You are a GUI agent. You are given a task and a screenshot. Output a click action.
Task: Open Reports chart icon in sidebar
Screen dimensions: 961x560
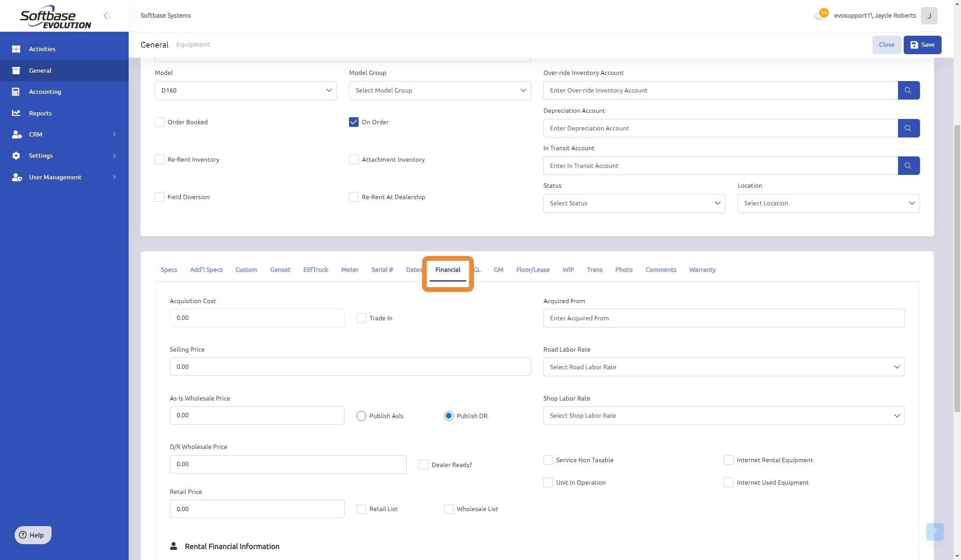tap(16, 113)
